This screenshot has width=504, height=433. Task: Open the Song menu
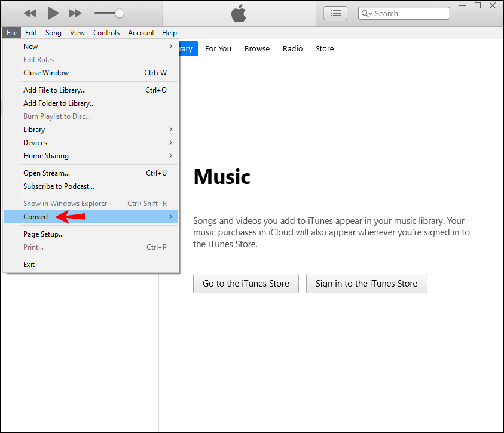(x=53, y=33)
